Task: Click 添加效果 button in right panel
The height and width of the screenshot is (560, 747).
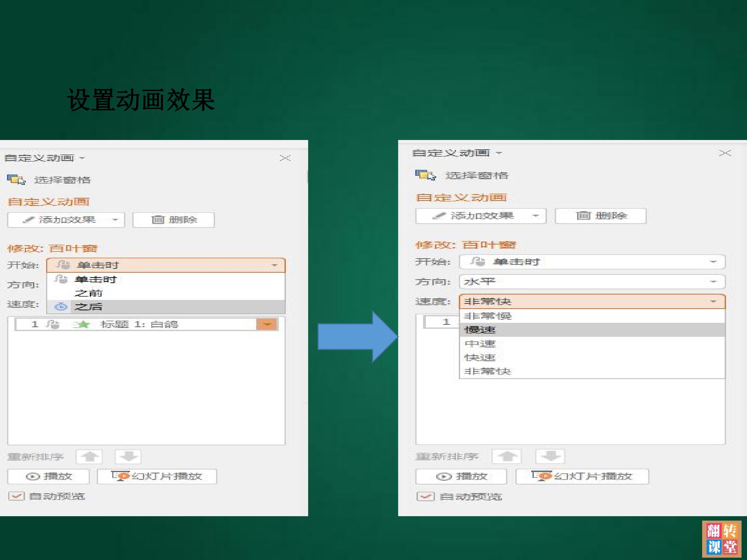Action: (x=481, y=216)
